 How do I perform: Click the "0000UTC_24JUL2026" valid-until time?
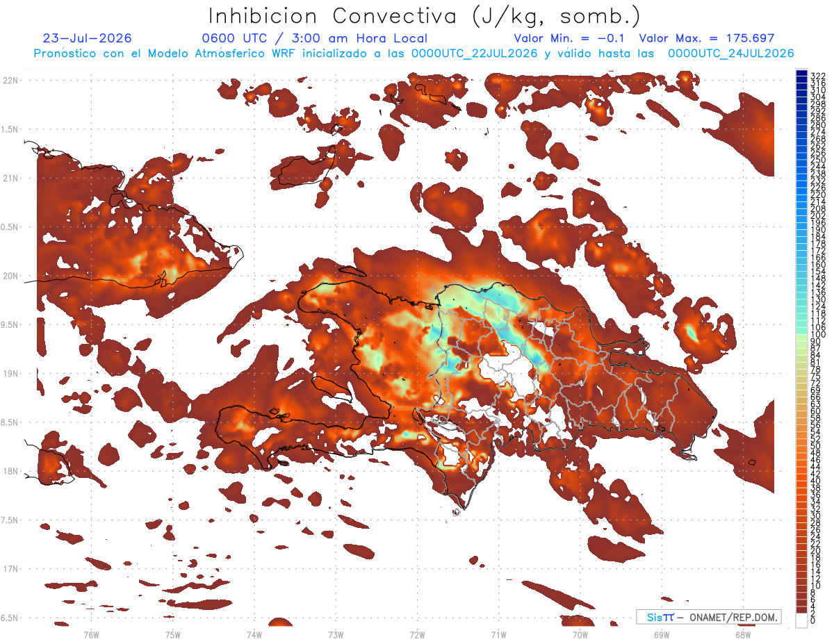click(x=730, y=53)
